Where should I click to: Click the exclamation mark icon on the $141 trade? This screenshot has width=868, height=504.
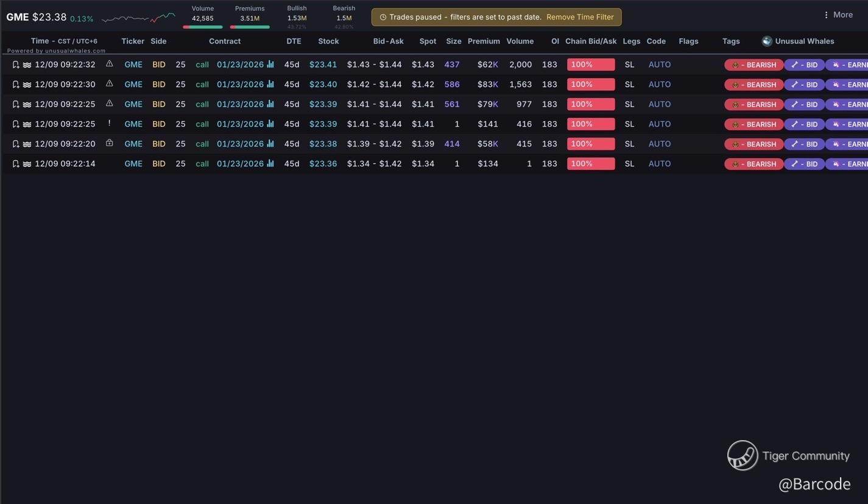(x=110, y=124)
